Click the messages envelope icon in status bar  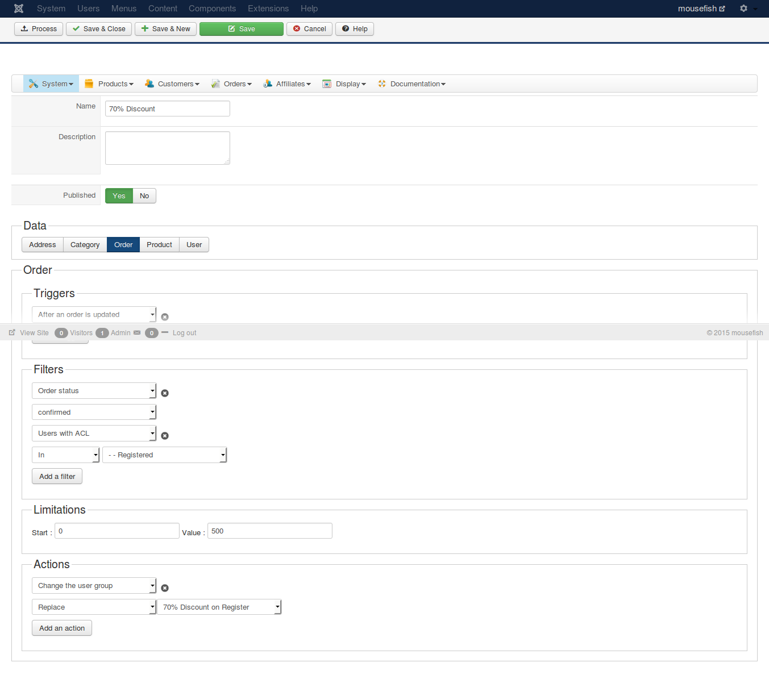pyautogui.click(x=137, y=333)
